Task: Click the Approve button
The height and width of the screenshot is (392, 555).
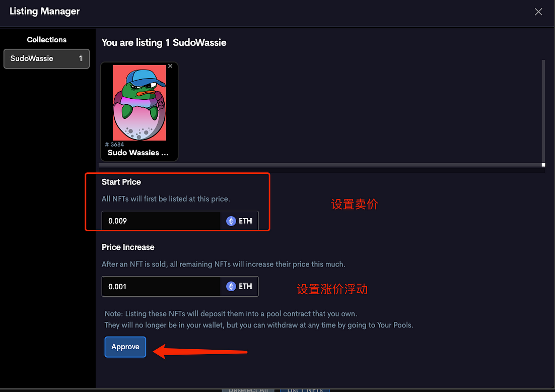Action: pyautogui.click(x=125, y=347)
